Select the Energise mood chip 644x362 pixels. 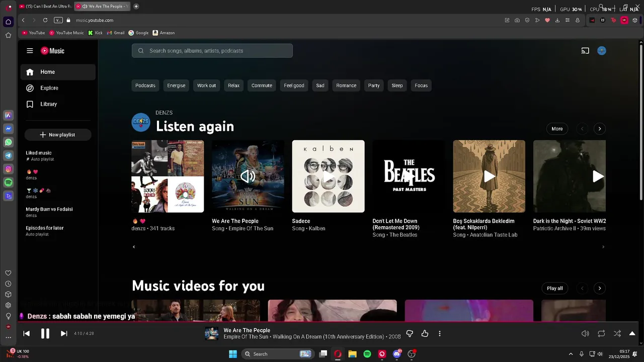pos(176,85)
